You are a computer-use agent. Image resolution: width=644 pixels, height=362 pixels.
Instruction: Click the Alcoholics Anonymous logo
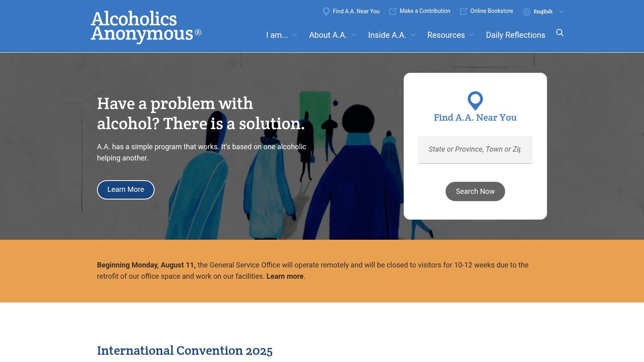pos(146,27)
